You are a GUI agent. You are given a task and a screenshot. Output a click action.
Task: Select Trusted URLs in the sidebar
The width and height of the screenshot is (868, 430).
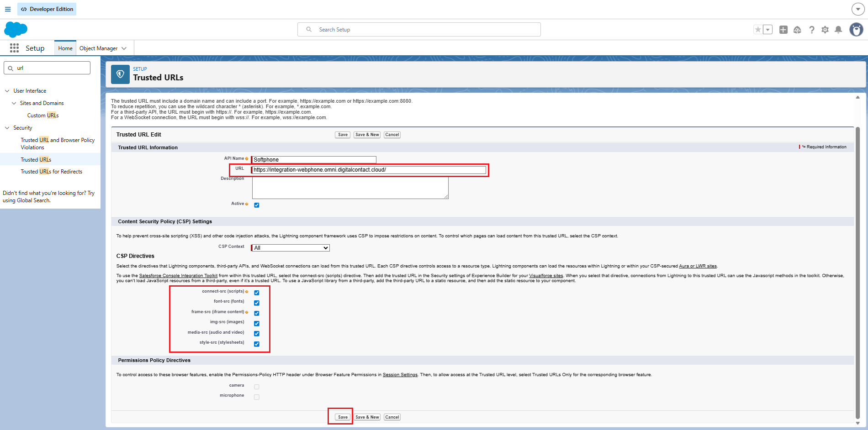coord(36,160)
